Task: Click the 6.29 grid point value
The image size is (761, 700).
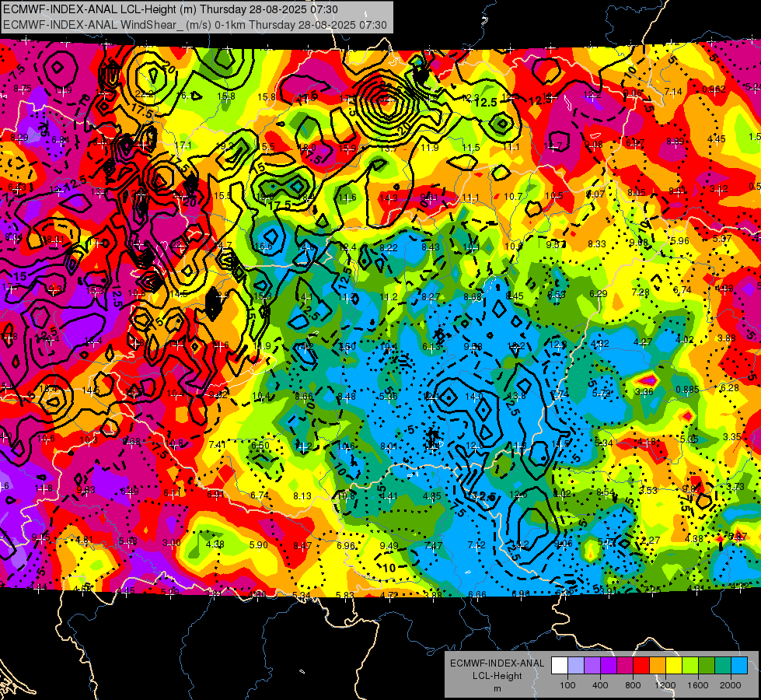Action: [598, 293]
